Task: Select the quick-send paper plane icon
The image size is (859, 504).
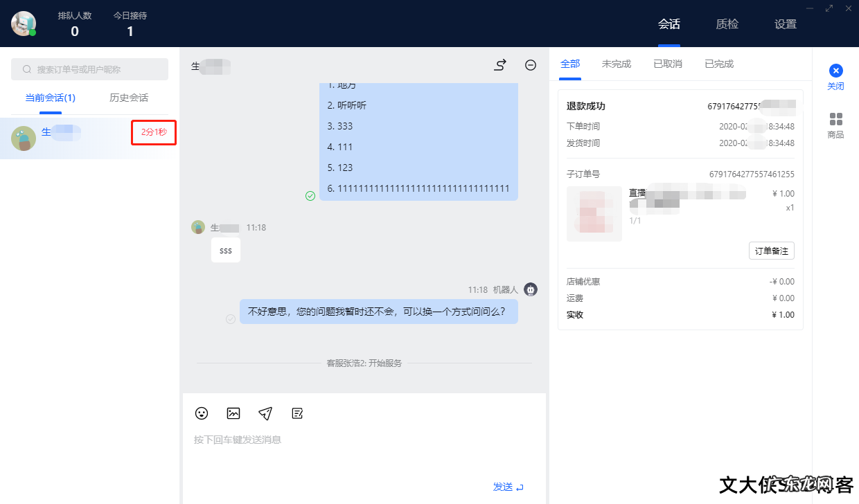Action: click(x=265, y=413)
